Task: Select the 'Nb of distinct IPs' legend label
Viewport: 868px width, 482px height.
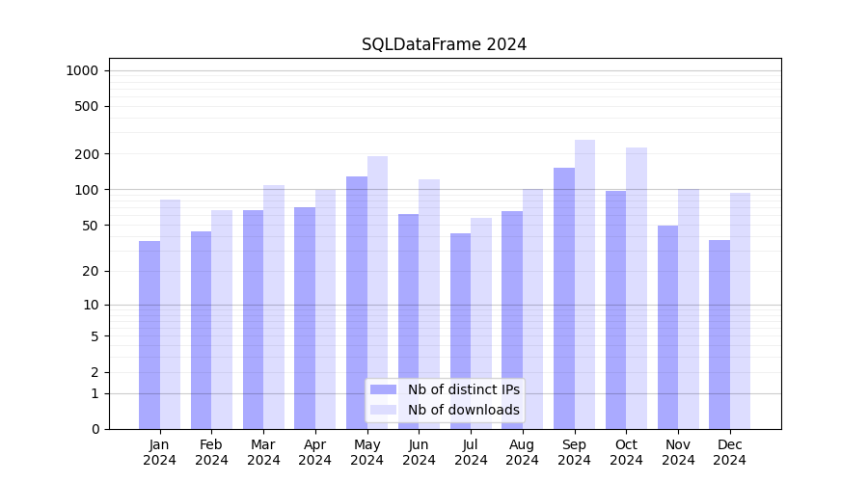Action: (x=463, y=389)
